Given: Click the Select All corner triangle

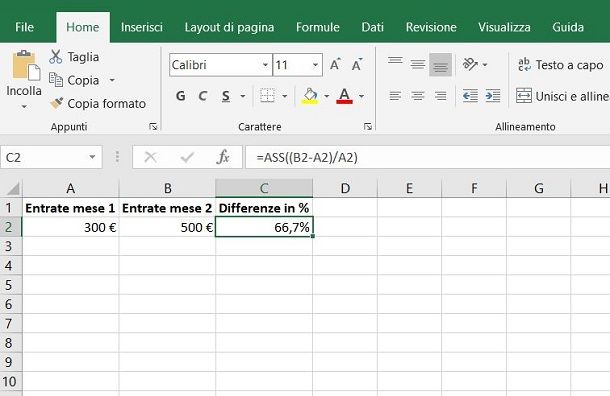Looking at the screenshot, I should click(x=12, y=189).
